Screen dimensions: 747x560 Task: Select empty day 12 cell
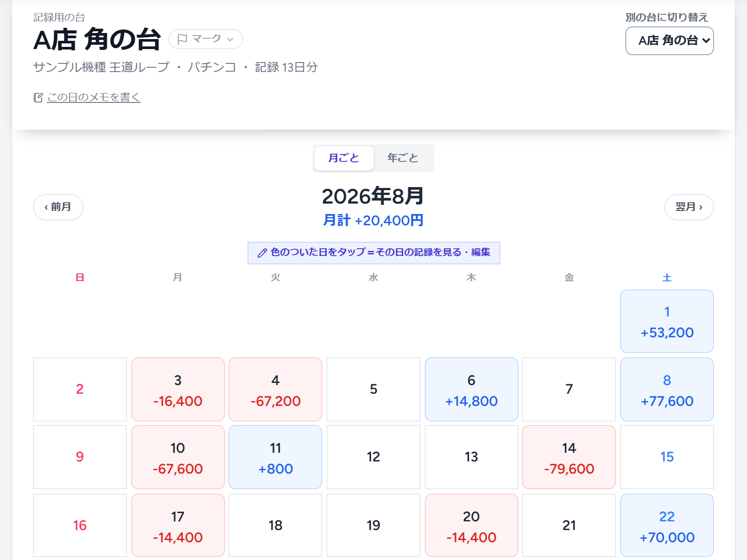(x=373, y=457)
